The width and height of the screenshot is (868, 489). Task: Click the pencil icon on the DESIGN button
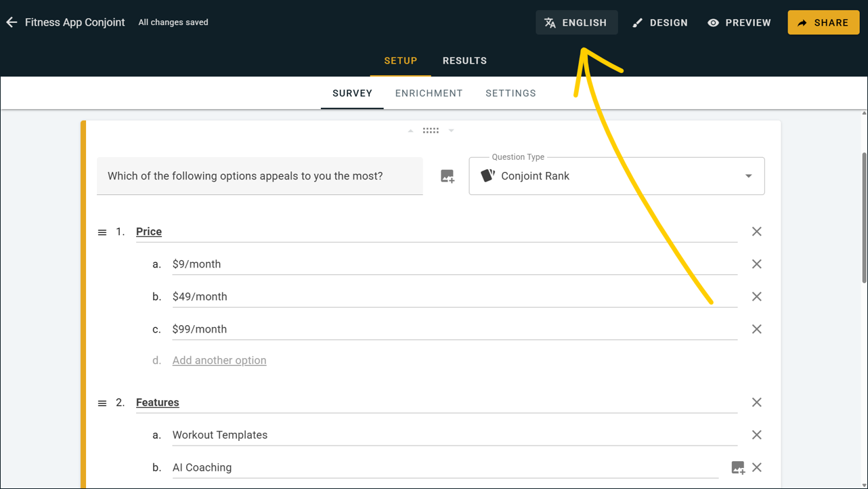coord(636,22)
